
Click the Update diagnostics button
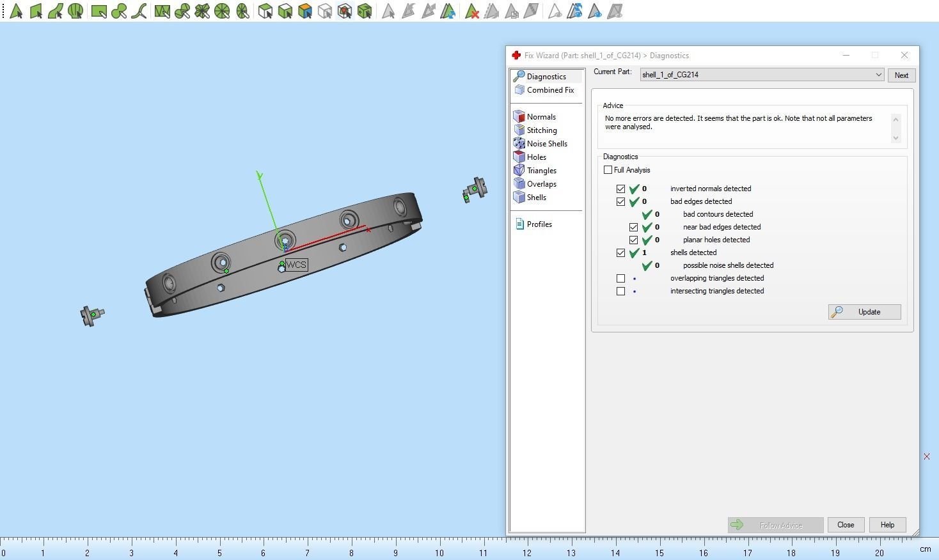pyautogui.click(x=865, y=312)
